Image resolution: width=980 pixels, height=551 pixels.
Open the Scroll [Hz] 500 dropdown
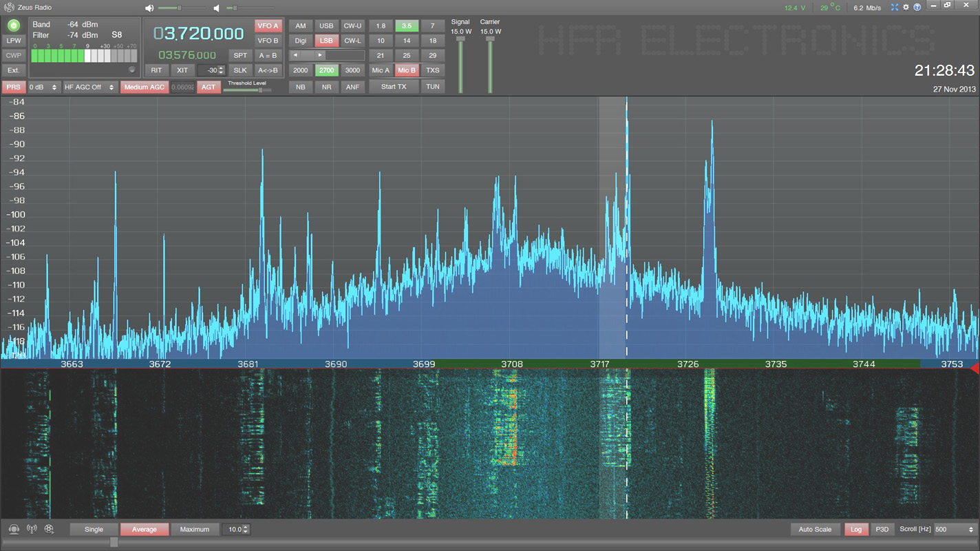pos(955,529)
